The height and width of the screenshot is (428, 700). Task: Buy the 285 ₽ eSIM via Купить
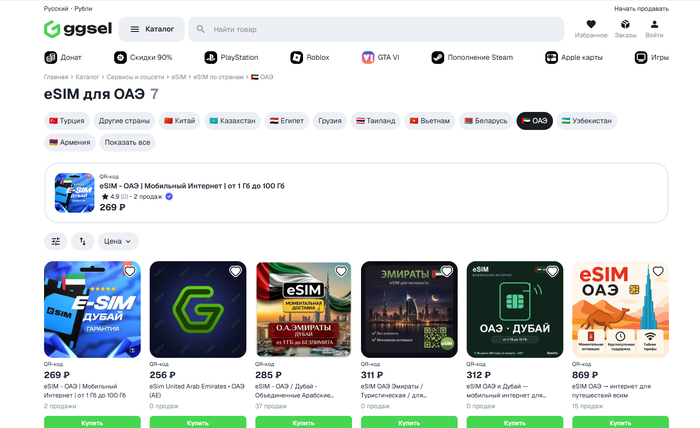[304, 422]
